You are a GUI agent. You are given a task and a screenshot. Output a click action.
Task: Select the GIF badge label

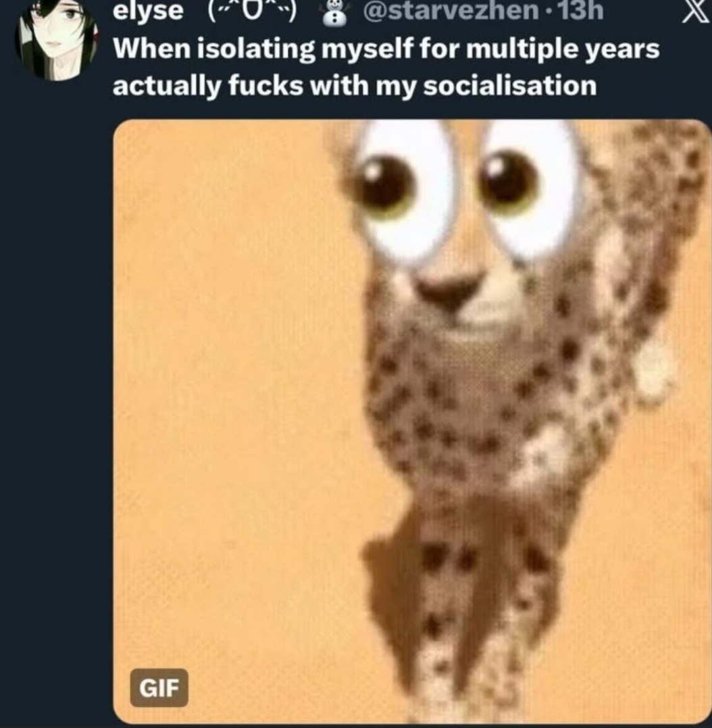tap(159, 688)
